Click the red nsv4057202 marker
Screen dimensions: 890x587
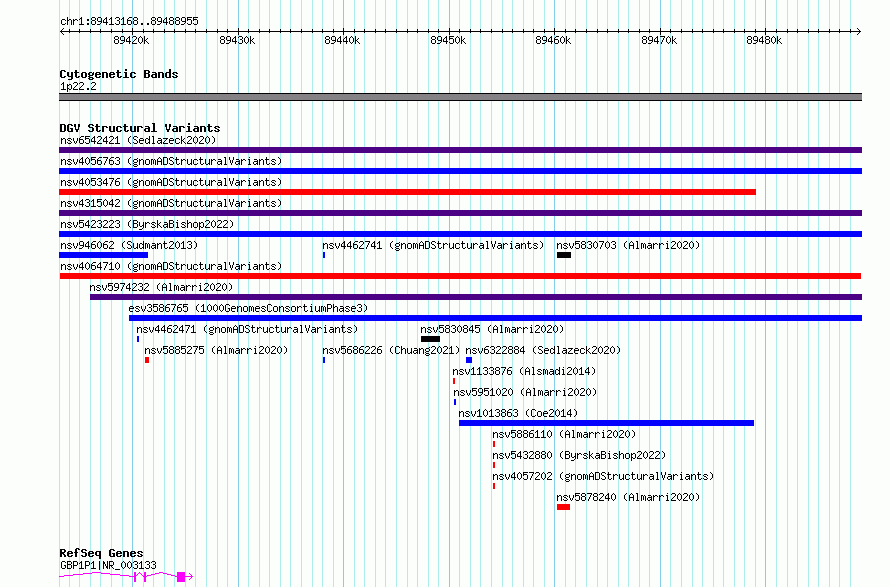pyautogui.click(x=494, y=487)
